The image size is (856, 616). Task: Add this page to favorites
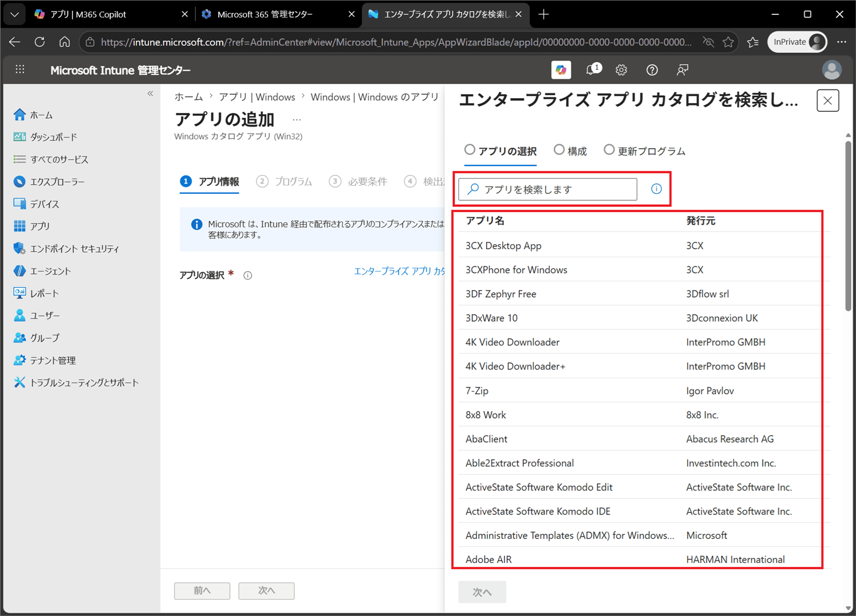click(x=728, y=42)
